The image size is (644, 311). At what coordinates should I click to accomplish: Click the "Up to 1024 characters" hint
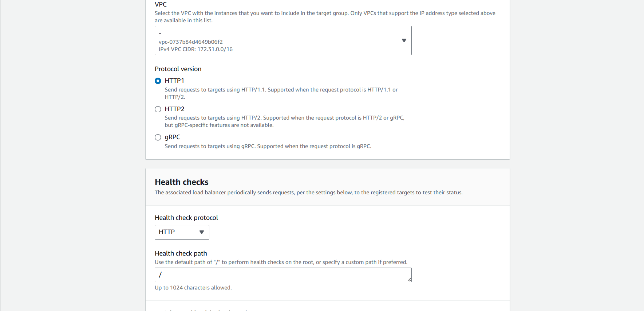[x=193, y=288]
